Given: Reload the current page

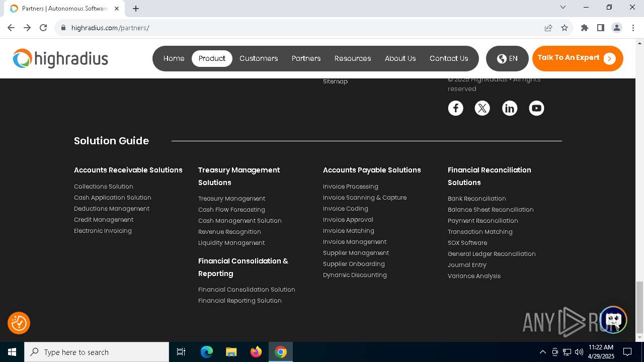Looking at the screenshot, I should tap(43, 28).
